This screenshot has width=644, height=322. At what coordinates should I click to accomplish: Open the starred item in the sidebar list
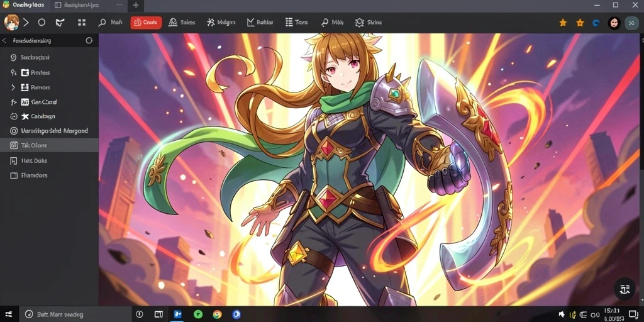[49, 116]
